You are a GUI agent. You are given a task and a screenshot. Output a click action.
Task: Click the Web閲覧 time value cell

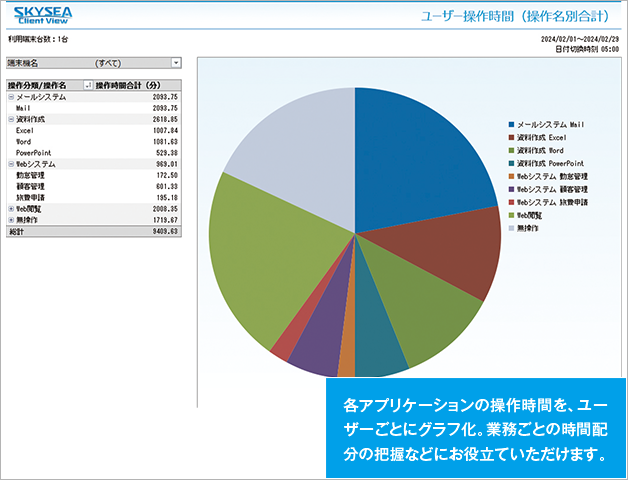coord(165,209)
